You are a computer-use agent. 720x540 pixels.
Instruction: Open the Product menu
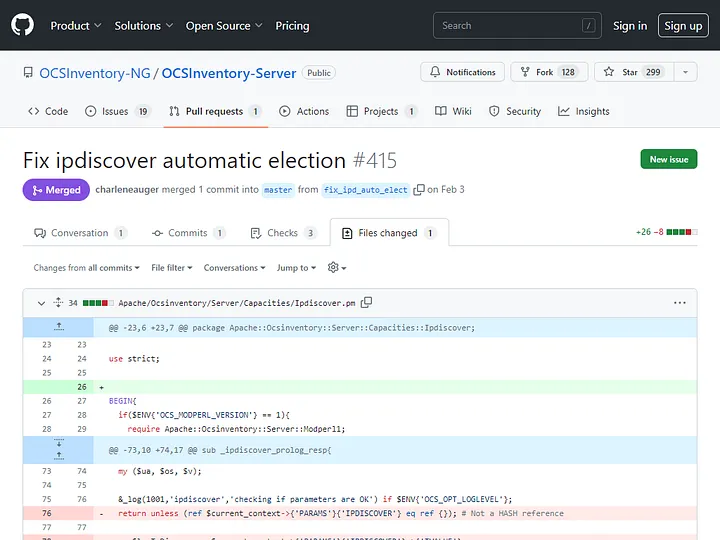point(76,26)
